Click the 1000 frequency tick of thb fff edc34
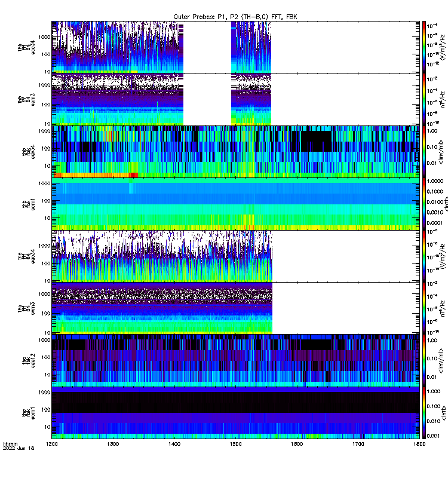The image size is (448, 478). click(x=44, y=37)
